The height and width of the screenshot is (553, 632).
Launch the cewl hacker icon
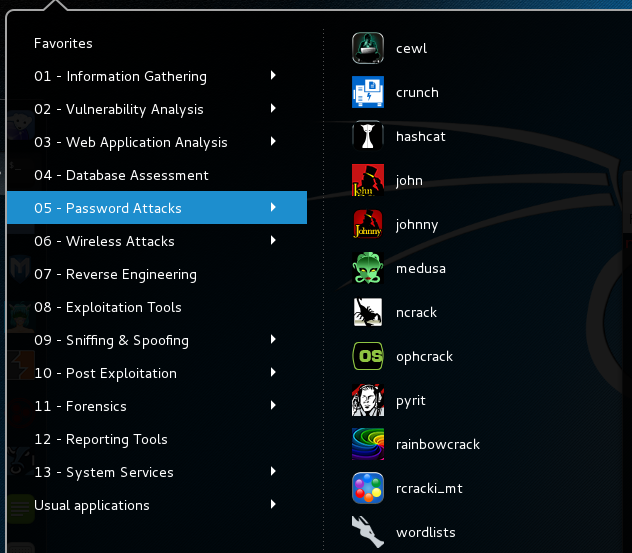(368, 48)
